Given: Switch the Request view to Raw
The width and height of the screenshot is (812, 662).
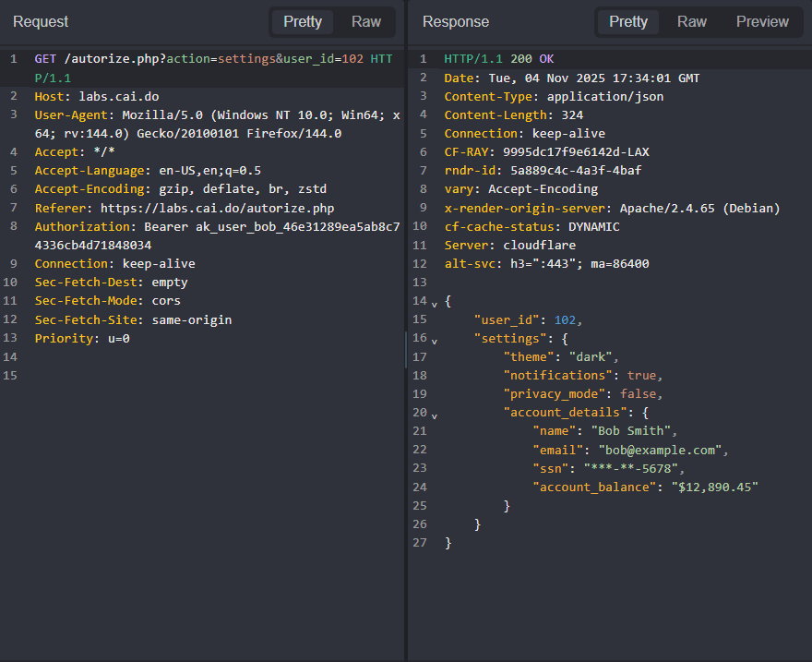Looking at the screenshot, I should coord(366,21).
